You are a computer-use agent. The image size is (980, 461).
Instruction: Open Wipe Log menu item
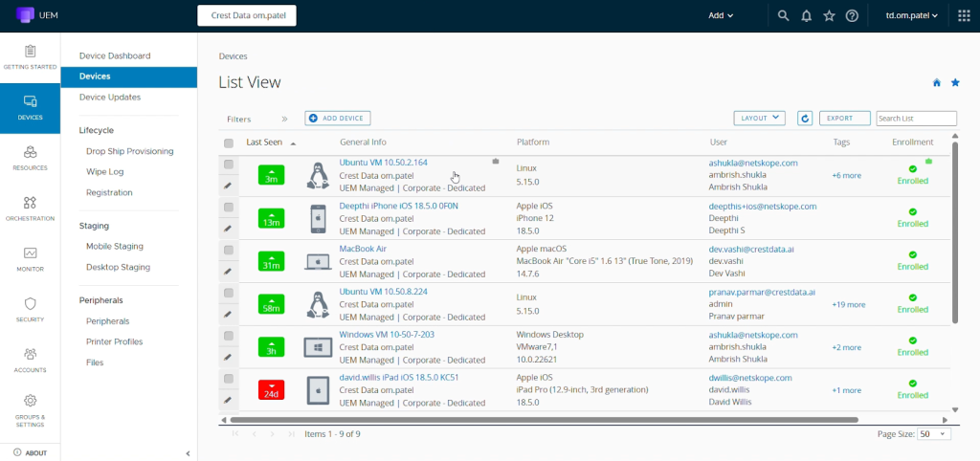point(105,172)
